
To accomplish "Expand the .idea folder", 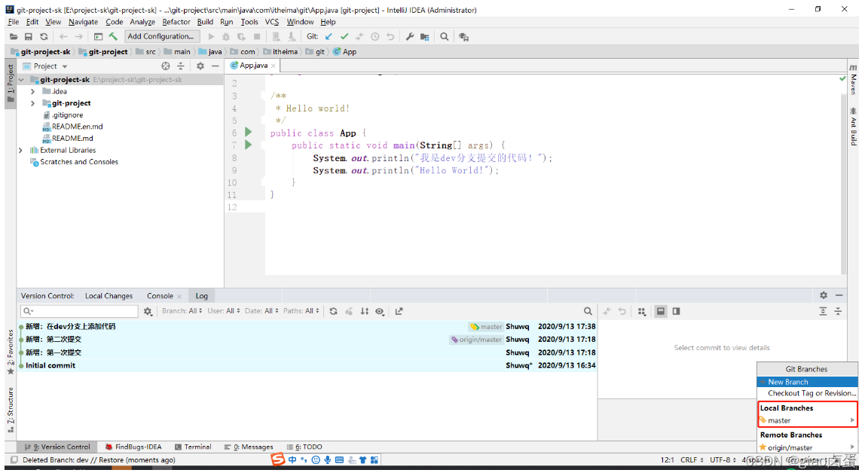I will point(32,91).
